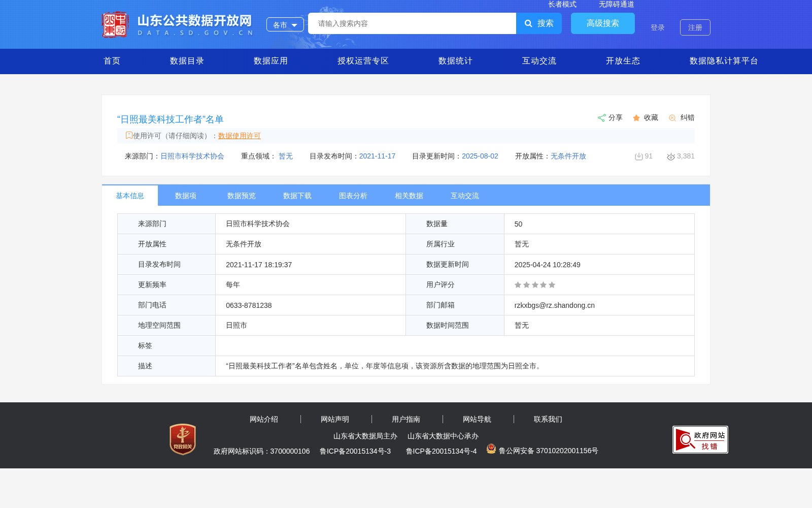Click the 登录 login link

pos(658,27)
